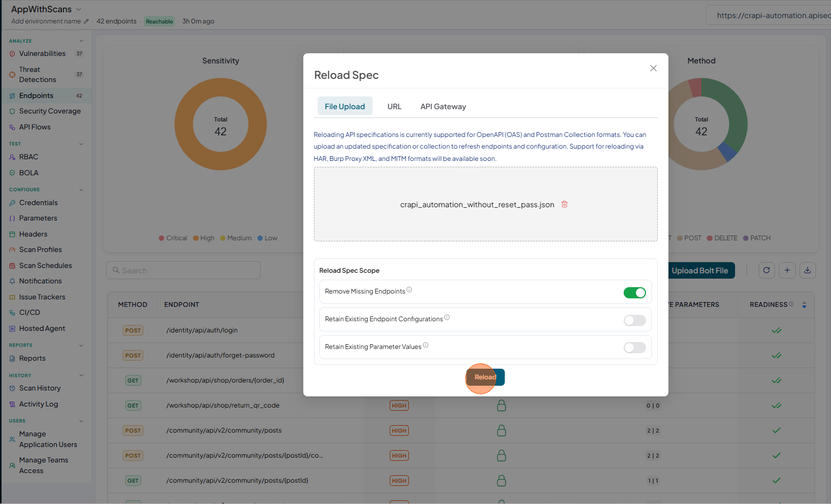The width and height of the screenshot is (831, 504).
Task: Click the Sensitivity donut chart
Action: [x=221, y=124]
